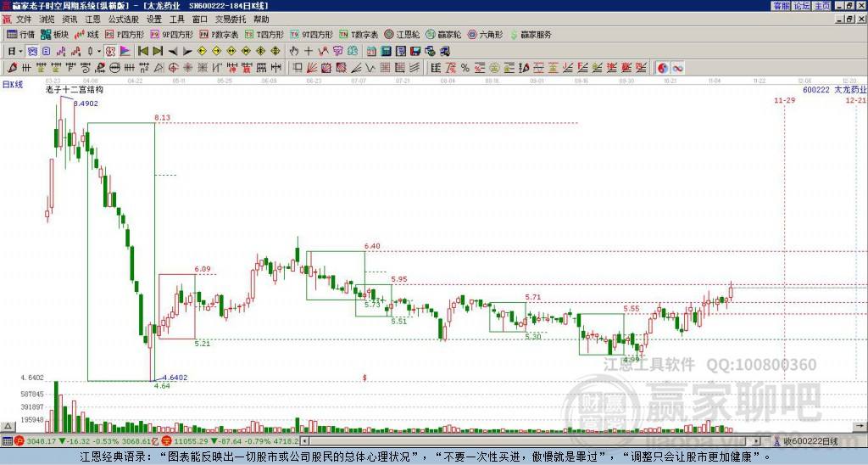Open the 板块 sector view

coord(56,35)
